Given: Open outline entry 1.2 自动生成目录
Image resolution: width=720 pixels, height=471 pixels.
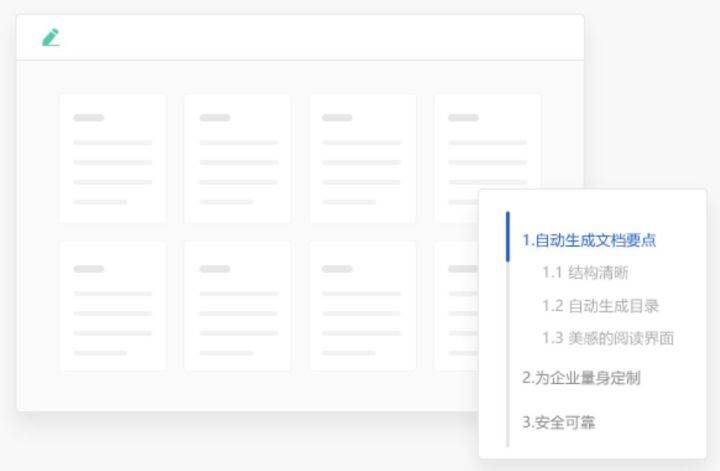Looking at the screenshot, I should coord(601,306).
